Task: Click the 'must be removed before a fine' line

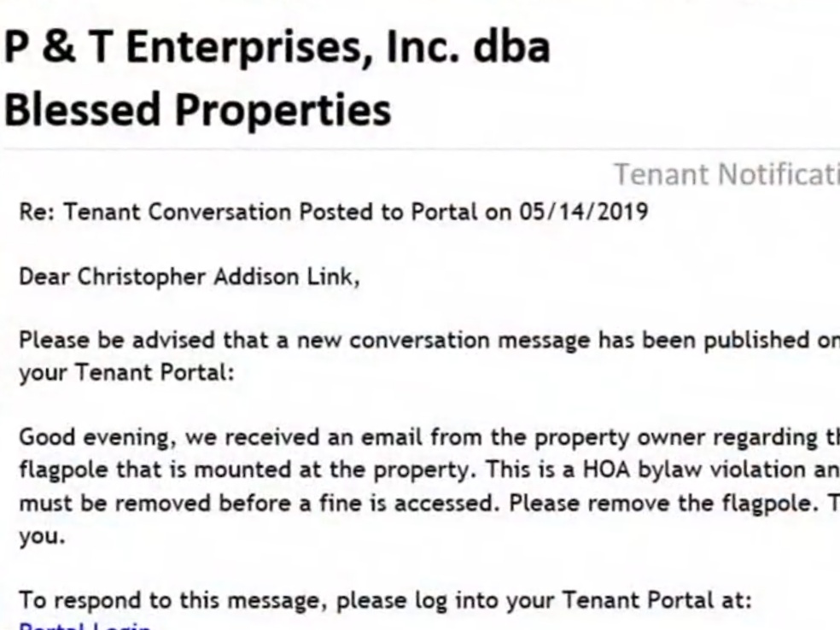Action: (x=429, y=503)
